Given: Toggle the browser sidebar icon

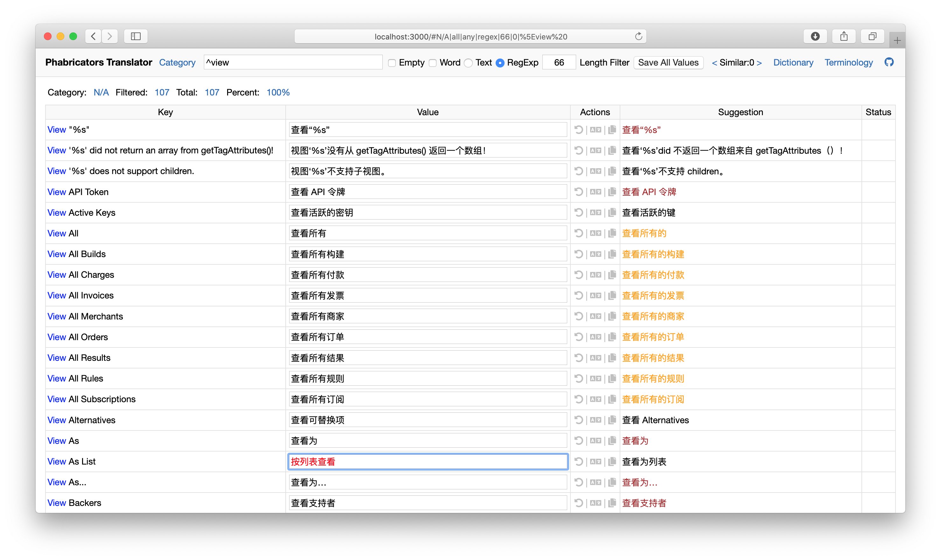Looking at the screenshot, I should [136, 36].
